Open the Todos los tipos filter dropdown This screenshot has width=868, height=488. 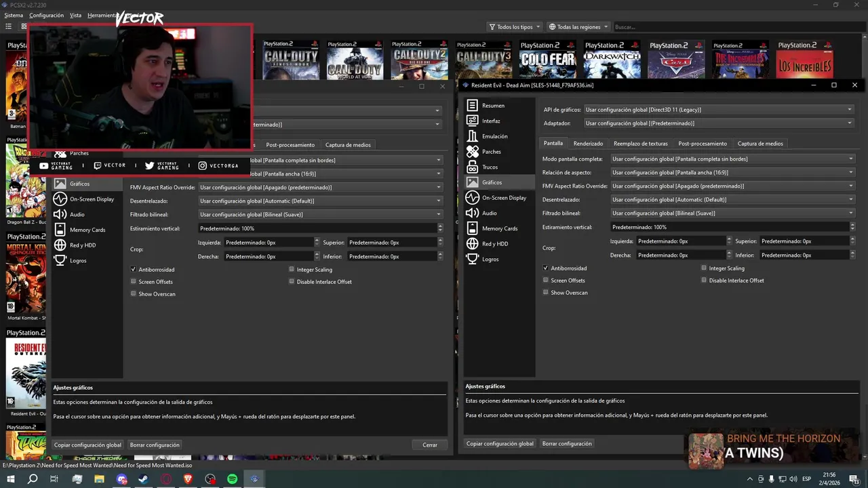coord(515,26)
